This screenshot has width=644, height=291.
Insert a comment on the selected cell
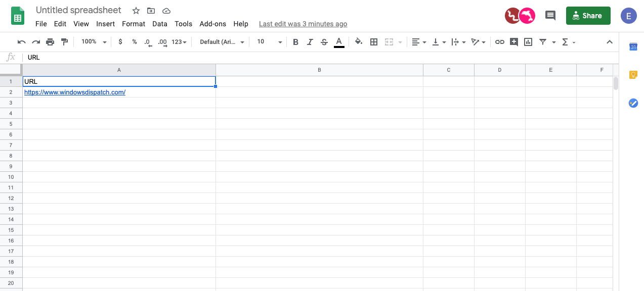[514, 42]
